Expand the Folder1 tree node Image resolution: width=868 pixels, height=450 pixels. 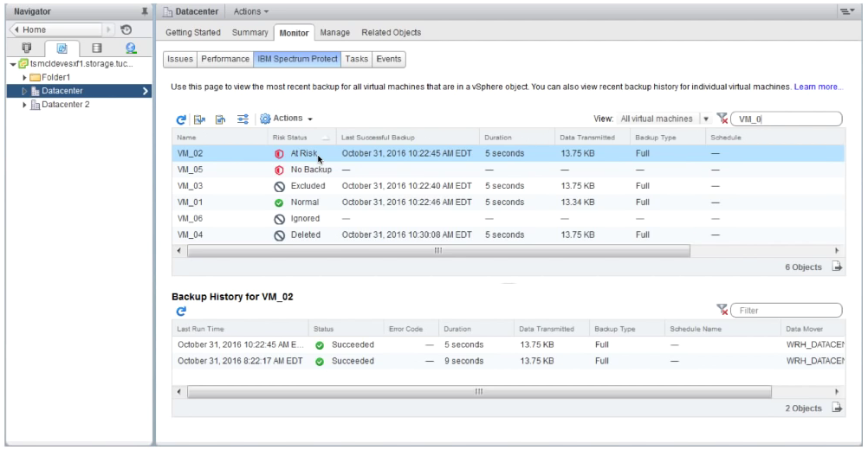(x=24, y=77)
